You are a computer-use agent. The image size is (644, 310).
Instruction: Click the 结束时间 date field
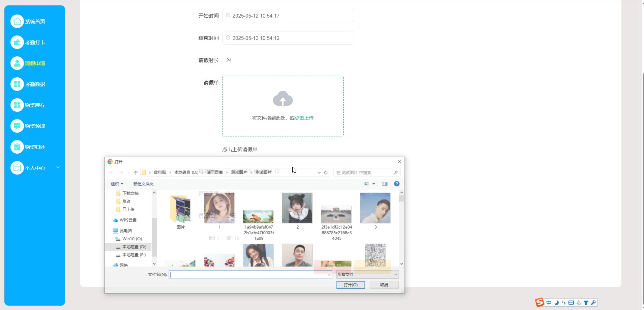pyautogui.click(x=288, y=38)
